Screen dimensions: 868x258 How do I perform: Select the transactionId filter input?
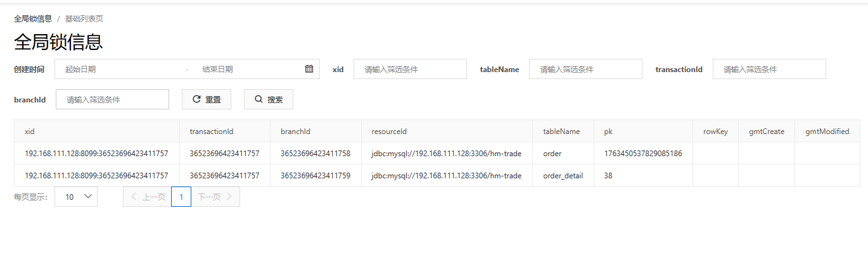(769, 69)
